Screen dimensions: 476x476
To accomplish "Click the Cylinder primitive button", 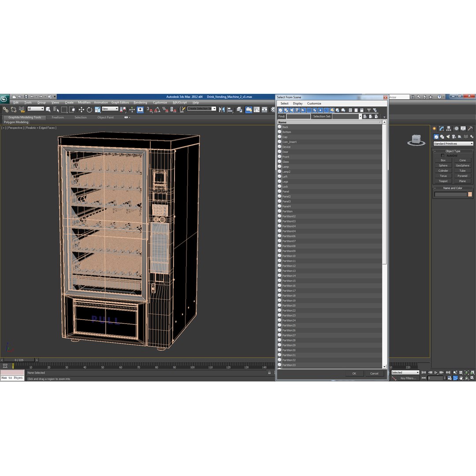I will click(x=443, y=171).
